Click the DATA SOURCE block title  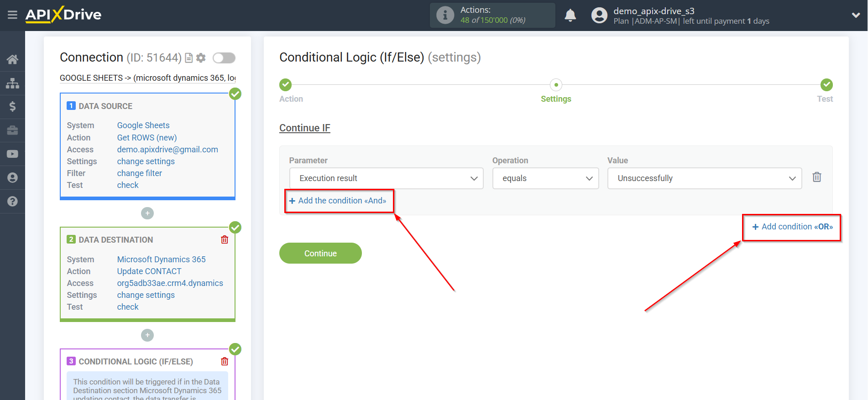coord(105,106)
